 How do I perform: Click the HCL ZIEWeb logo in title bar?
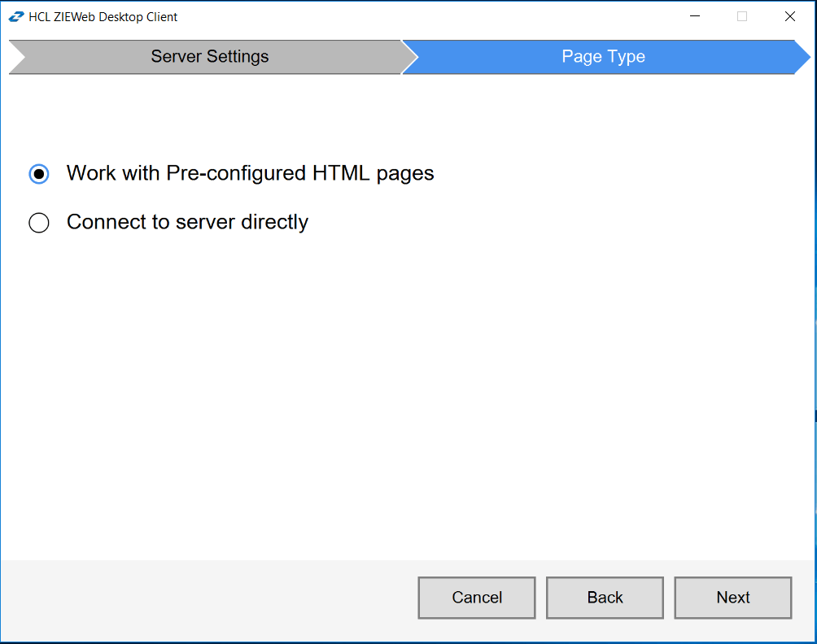pyautogui.click(x=16, y=16)
